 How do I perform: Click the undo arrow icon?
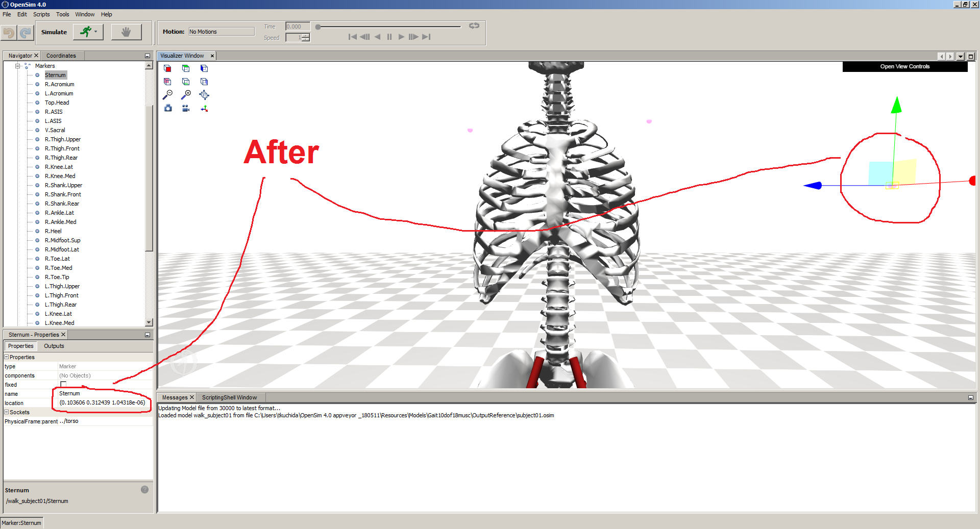click(x=9, y=32)
